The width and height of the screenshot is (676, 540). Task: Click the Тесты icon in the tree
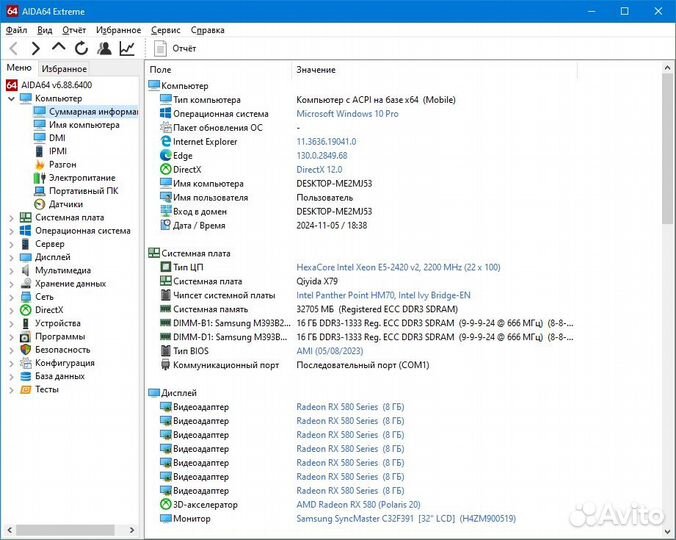click(x=26, y=390)
